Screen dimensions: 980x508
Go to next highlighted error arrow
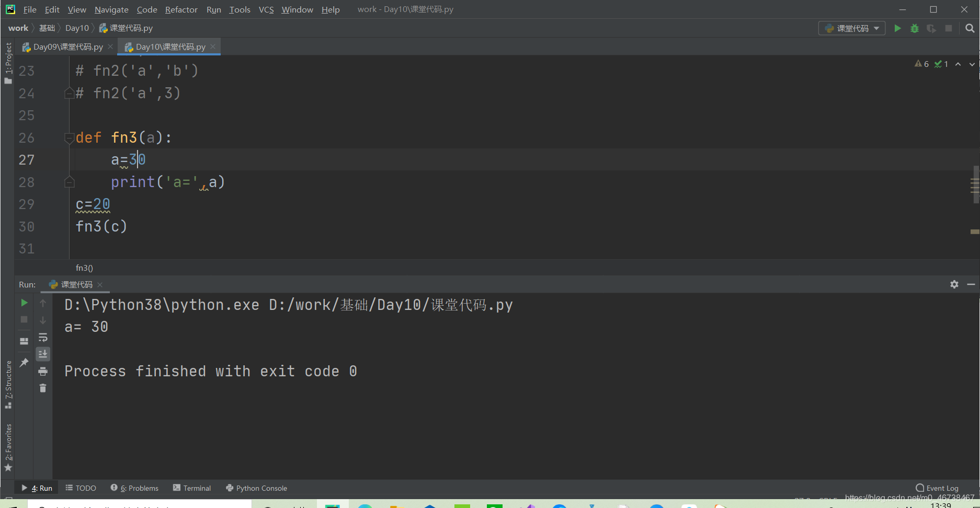pos(972,64)
